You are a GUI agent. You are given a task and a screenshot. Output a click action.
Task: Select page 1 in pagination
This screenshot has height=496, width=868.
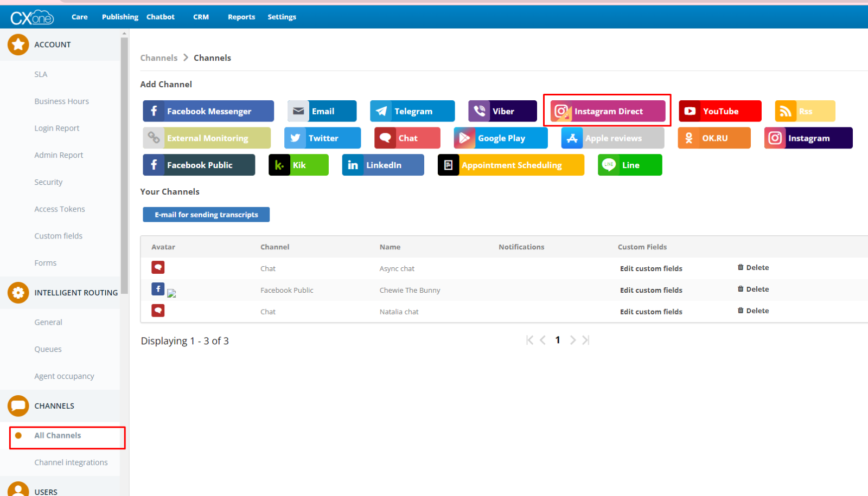coord(558,340)
